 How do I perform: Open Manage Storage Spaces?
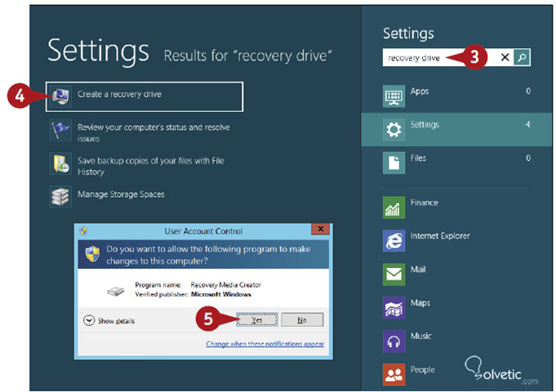click(x=121, y=194)
